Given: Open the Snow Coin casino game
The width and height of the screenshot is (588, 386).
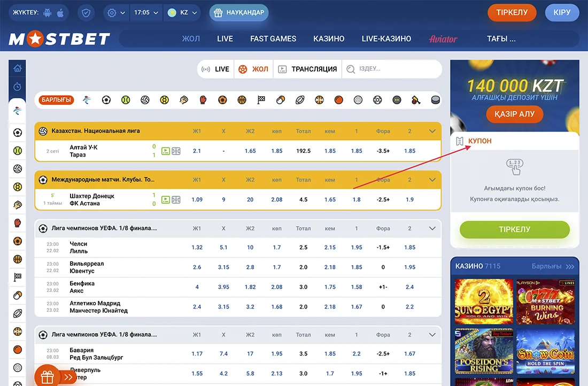Looking at the screenshot, I should [545, 351].
